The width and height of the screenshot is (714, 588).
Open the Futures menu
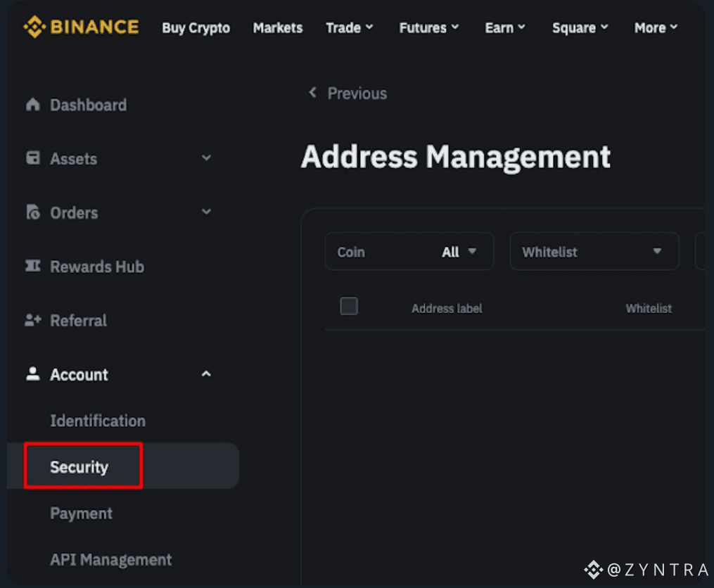coord(428,28)
